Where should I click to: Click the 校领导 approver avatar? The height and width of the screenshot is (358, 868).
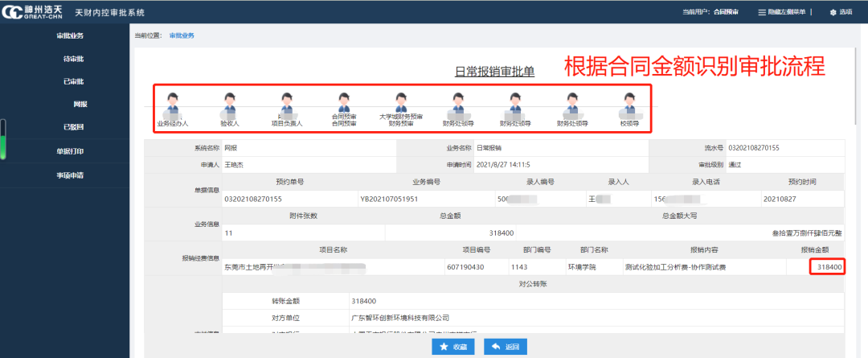click(x=628, y=102)
